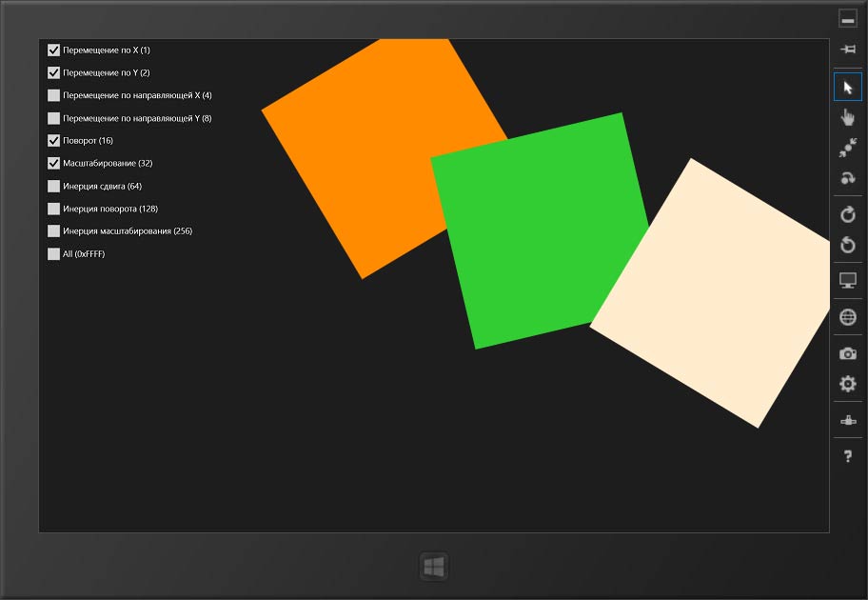Check the "All (0xFFFF)" checkbox
The image size is (868, 600).
click(x=53, y=253)
